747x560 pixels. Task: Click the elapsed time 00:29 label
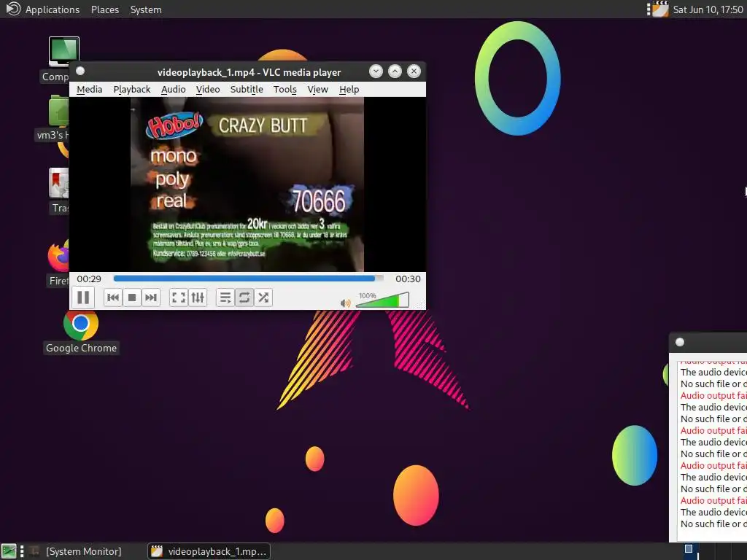click(x=89, y=279)
